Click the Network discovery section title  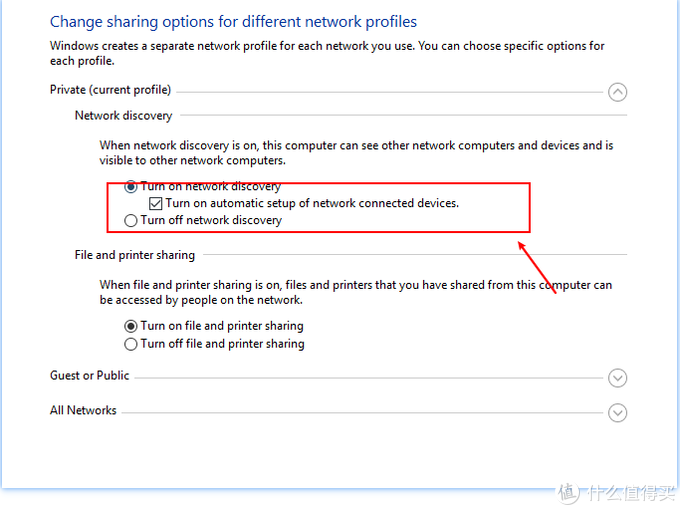(x=124, y=116)
